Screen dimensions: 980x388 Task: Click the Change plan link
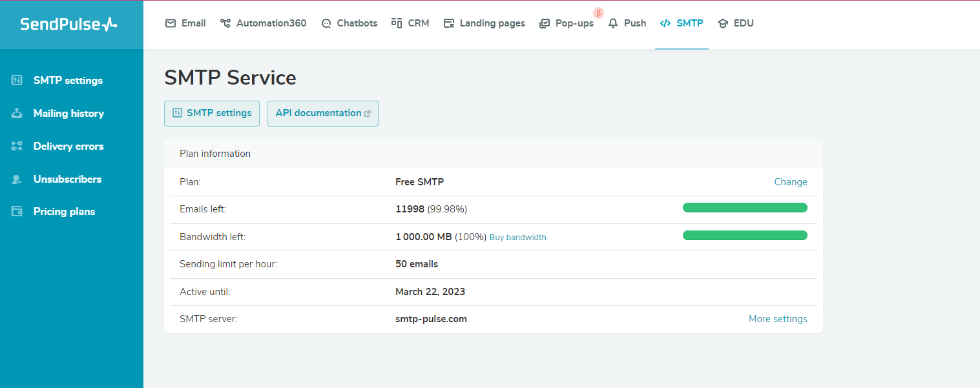pos(791,182)
